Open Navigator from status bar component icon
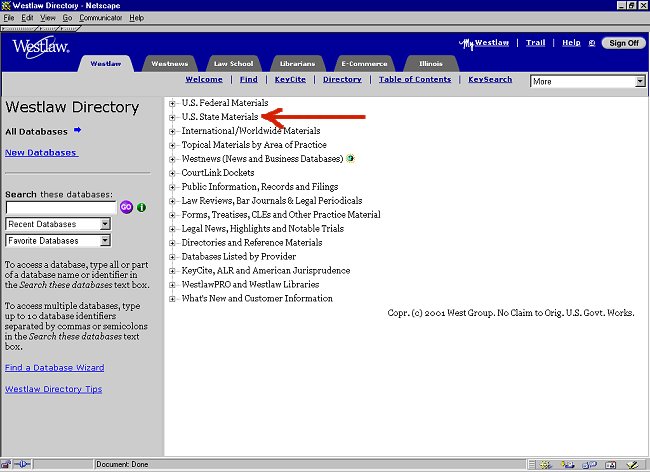Viewport: 650px width, 472px height. [546, 465]
